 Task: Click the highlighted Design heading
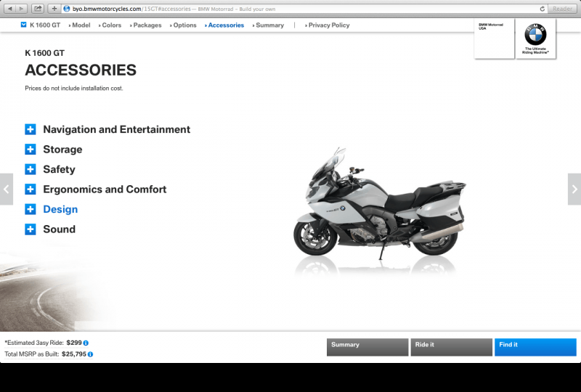click(x=60, y=209)
